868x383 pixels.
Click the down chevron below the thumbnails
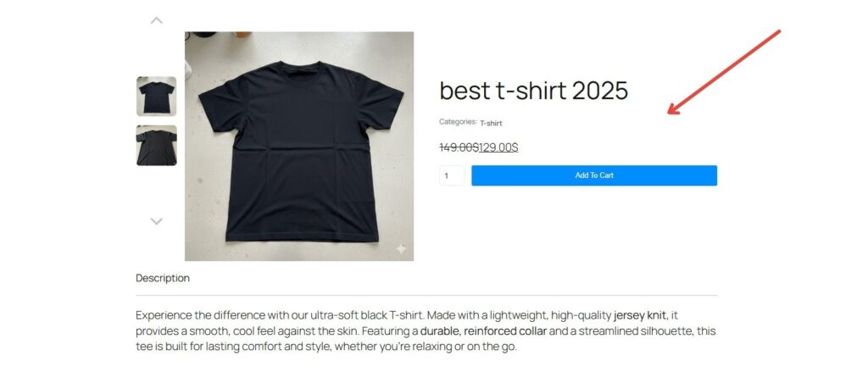point(157,221)
